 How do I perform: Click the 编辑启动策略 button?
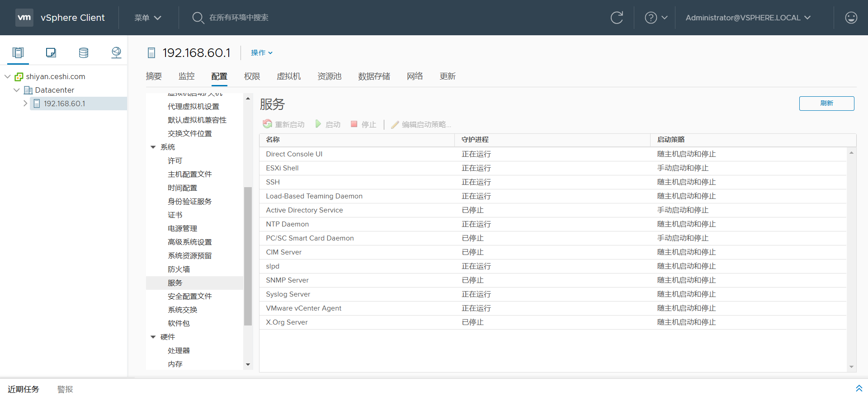coord(421,124)
